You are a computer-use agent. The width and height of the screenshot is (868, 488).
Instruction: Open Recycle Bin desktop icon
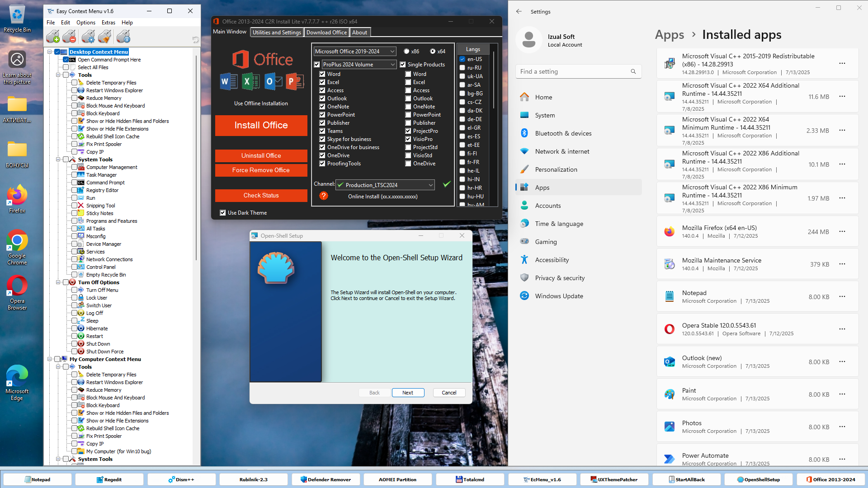pos(17,19)
